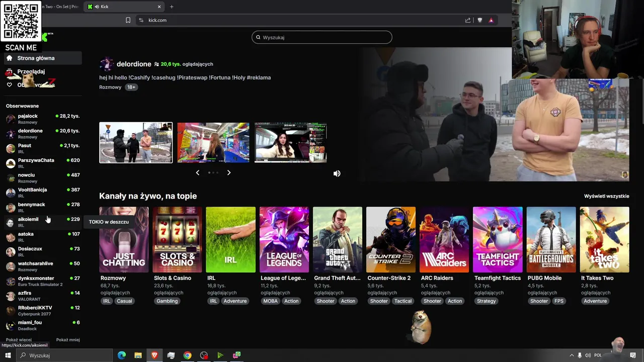Open ParszywaChata avatar in sidebar

coord(11,163)
